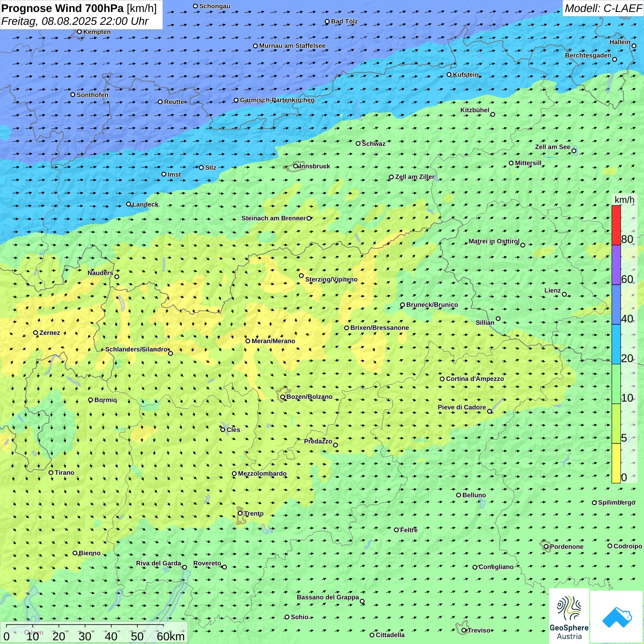Click the 'Prognose Wind 700hPa' title
The image size is (644, 644).
click(x=63, y=8)
